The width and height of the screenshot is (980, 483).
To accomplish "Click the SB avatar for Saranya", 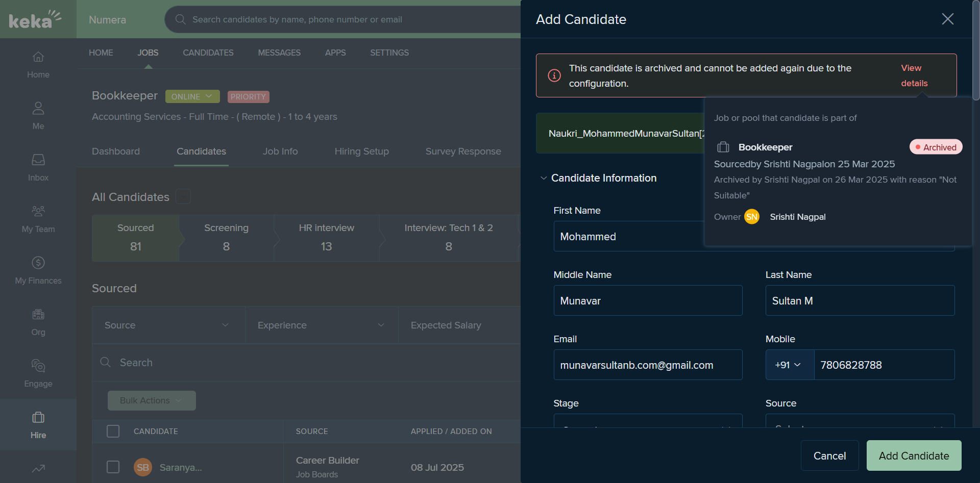I will point(143,467).
